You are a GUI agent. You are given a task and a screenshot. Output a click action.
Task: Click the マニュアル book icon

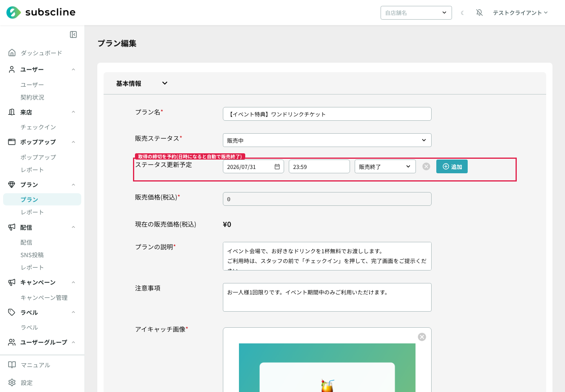click(x=12, y=365)
